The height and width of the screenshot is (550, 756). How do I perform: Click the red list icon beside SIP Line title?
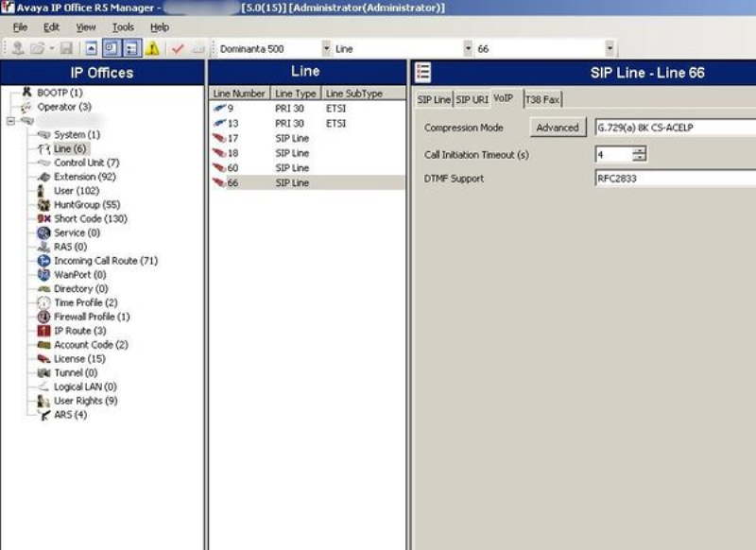(x=422, y=73)
